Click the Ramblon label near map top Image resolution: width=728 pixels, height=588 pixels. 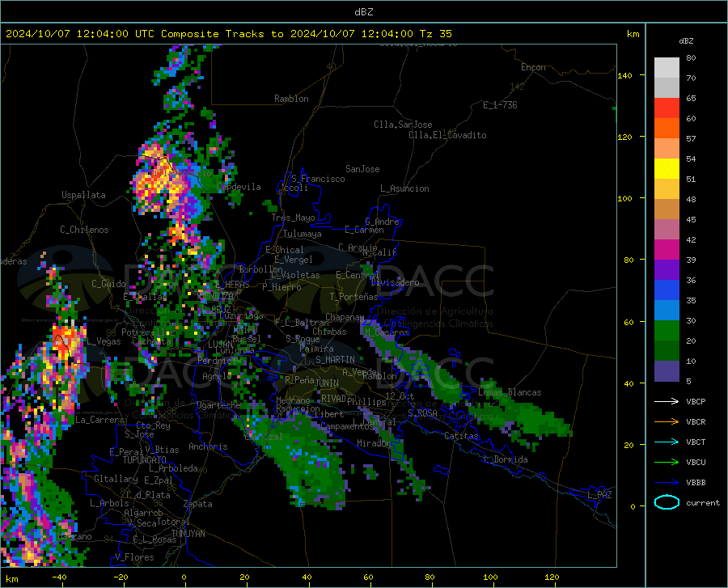pos(291,99)
